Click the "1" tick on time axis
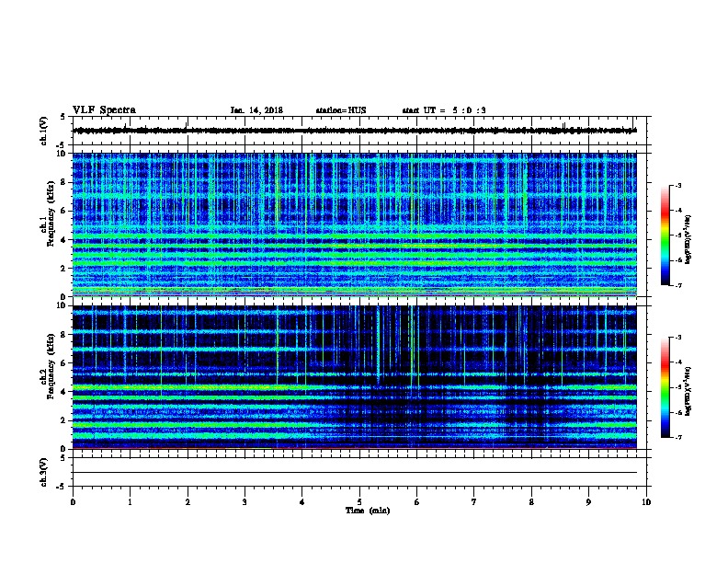This screenshot has width=728, height=563. click(130, 502)
